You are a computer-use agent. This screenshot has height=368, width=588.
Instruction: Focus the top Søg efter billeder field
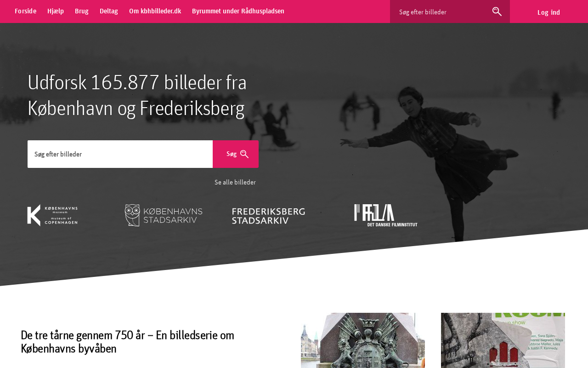coord(441,11)
